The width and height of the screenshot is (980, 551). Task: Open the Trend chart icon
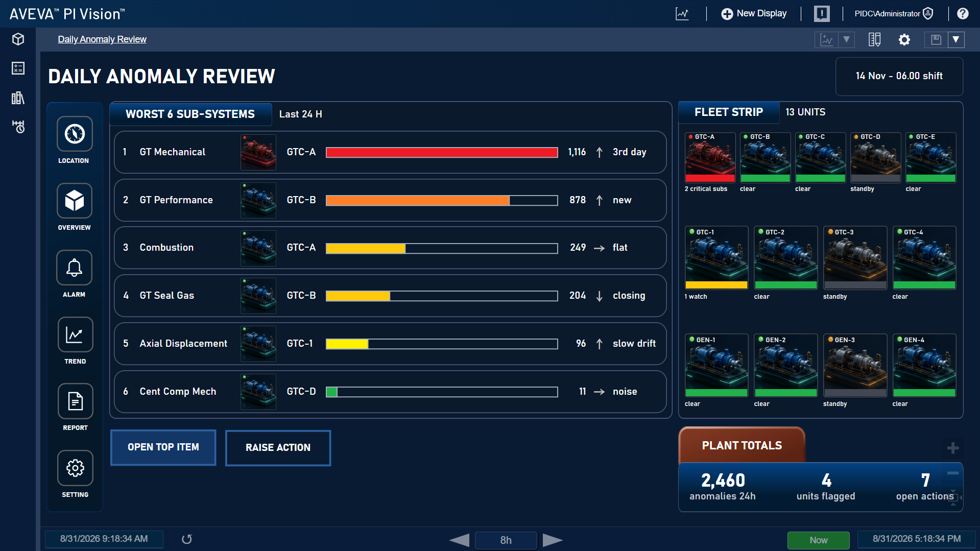coord(75,334)
